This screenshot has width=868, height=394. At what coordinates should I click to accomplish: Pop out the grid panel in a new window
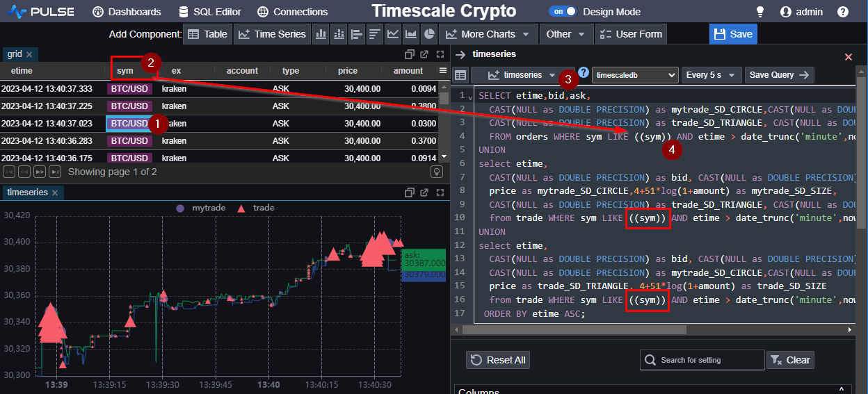(424, 54)
